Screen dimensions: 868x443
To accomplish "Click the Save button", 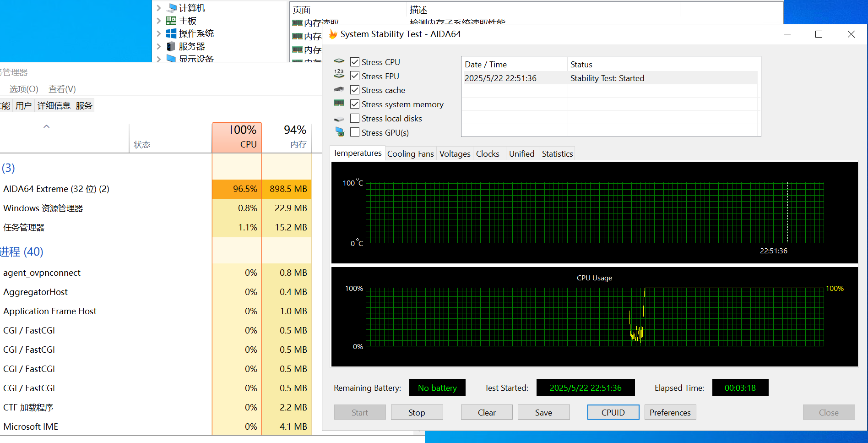I will [x=543, y=412].
